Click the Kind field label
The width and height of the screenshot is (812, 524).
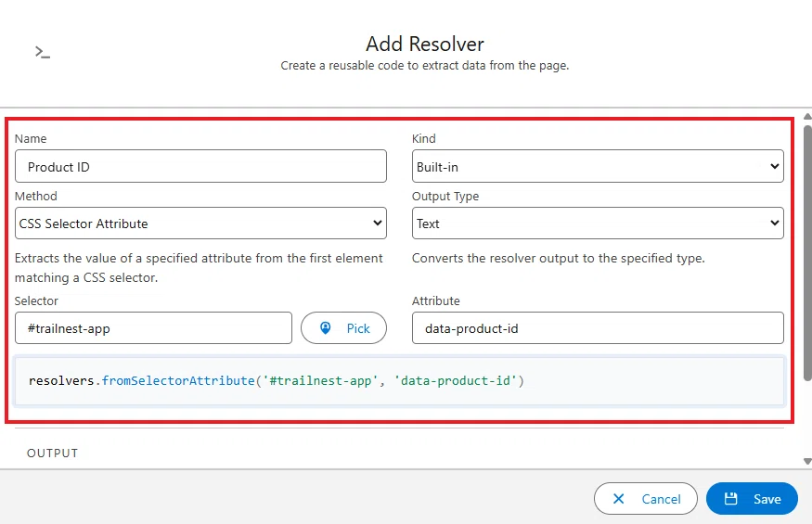point(423,139)
